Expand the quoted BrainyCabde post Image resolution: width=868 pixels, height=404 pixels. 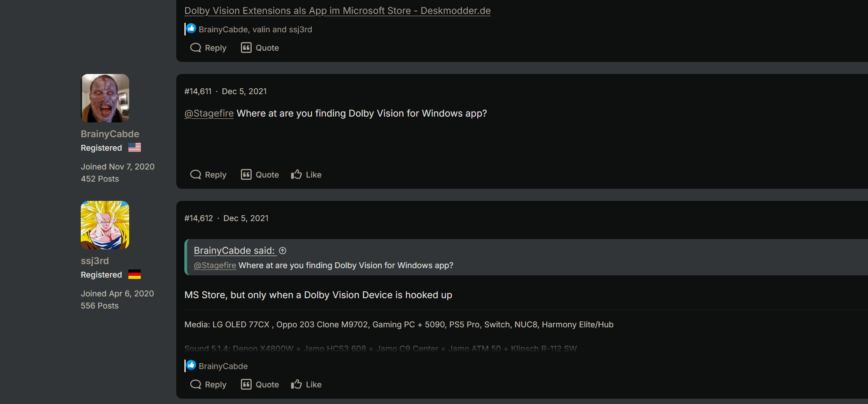[x=283, y=251]
